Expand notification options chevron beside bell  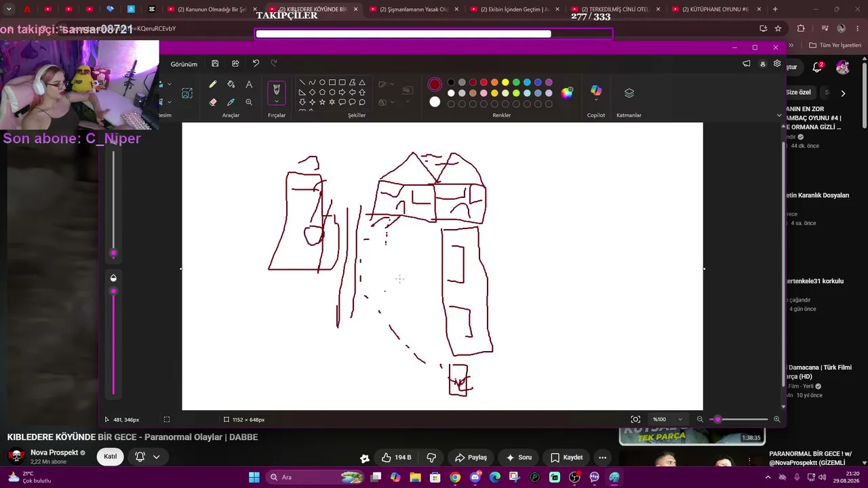156,457
